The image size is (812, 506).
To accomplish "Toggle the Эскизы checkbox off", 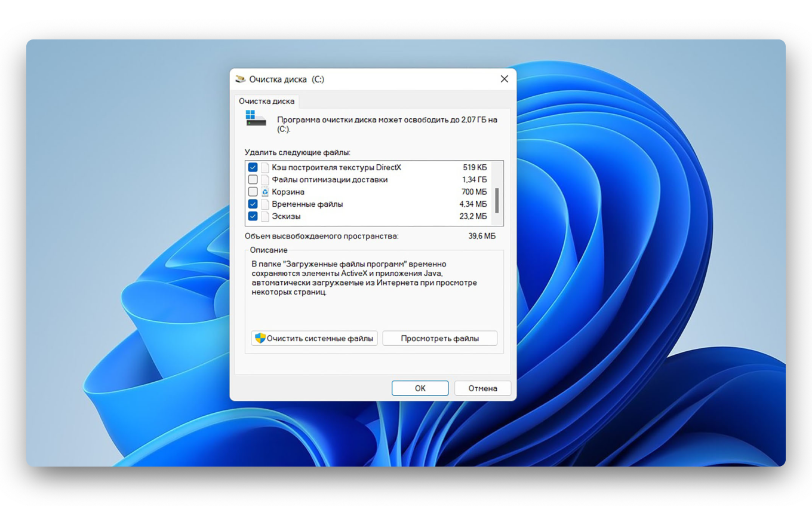I will 253,216.
